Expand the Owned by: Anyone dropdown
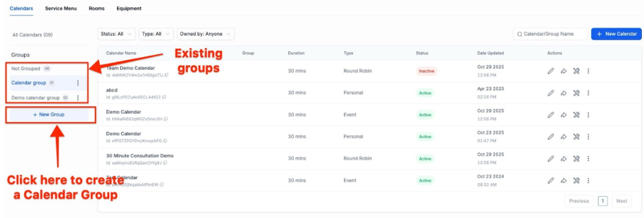Viewport: 644px width, 218px height. (x=205, y=34)
